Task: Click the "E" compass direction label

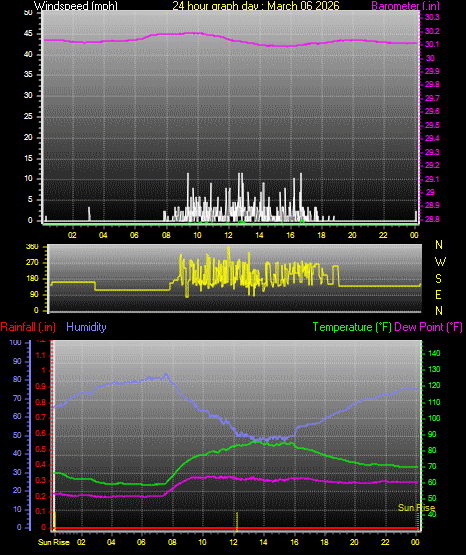Action: point(438,295)
